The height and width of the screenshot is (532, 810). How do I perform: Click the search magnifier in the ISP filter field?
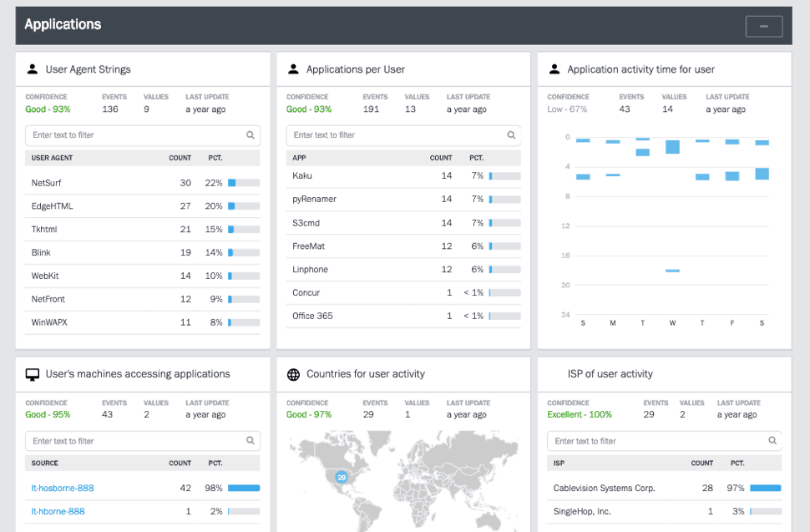(x=772, y=440)
